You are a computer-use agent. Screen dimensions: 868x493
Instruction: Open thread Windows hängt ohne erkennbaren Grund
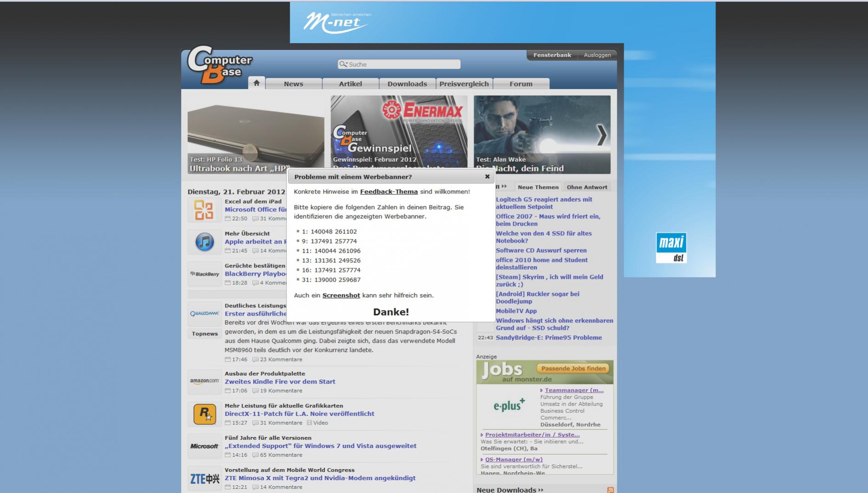tap(554, 324)
